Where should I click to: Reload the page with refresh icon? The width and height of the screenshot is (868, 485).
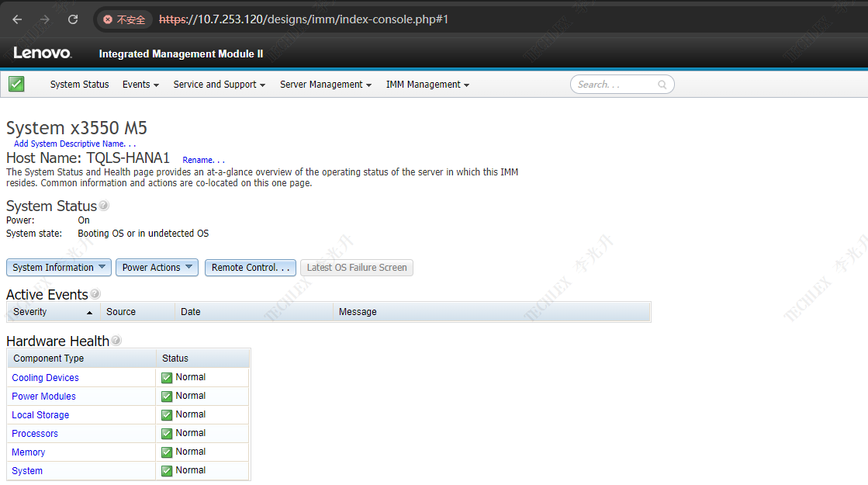coord(72,19)
